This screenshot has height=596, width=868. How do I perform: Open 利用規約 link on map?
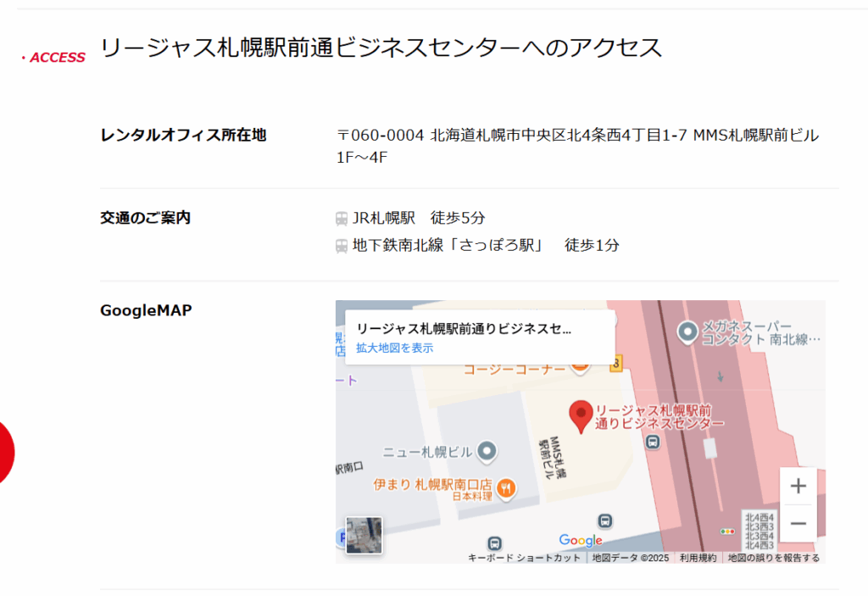698,558
